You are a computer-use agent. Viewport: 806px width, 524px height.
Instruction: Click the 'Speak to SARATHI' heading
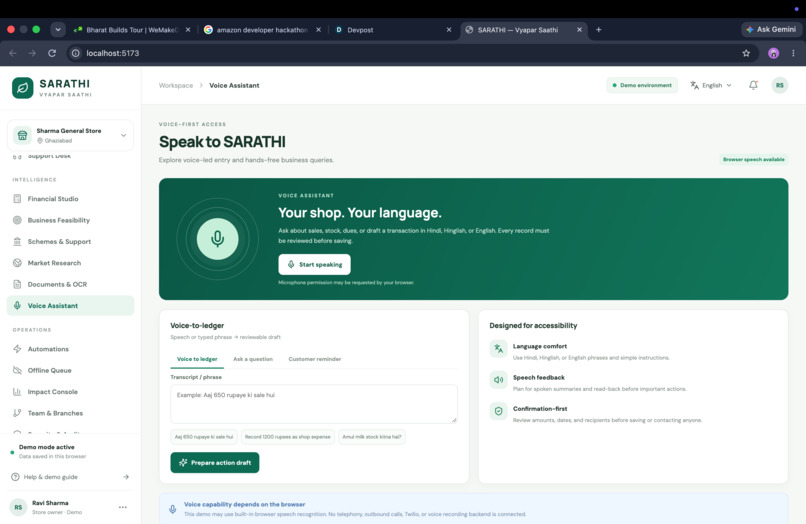tap(222, 142)
